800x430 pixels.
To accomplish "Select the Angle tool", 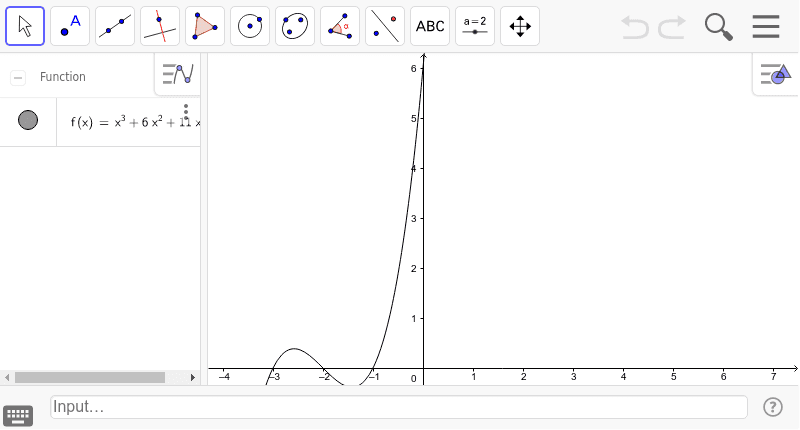I will 340,26.
